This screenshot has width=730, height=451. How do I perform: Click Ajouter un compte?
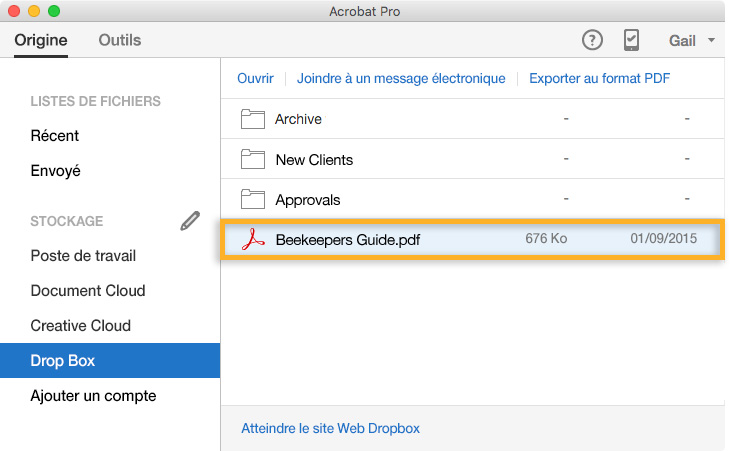click(93, 396)
